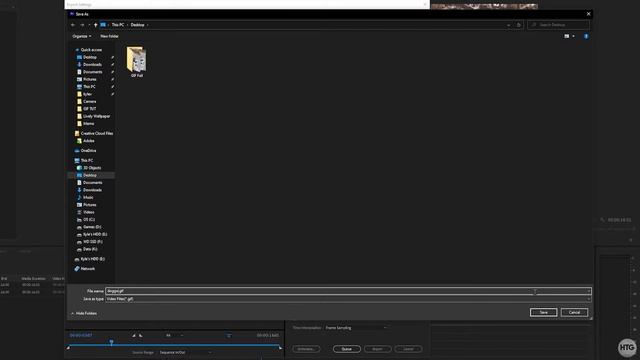The width and height of the screenshot is (640, 360).
Task: Click the blue playhead on export timeline
Action: pos(111,342)
